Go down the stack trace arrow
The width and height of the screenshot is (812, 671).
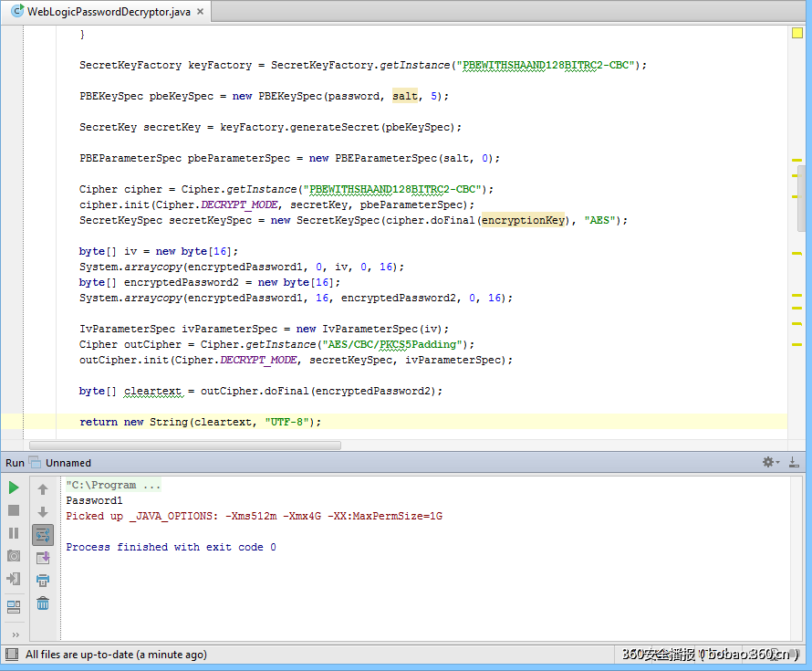coord(43,512)
